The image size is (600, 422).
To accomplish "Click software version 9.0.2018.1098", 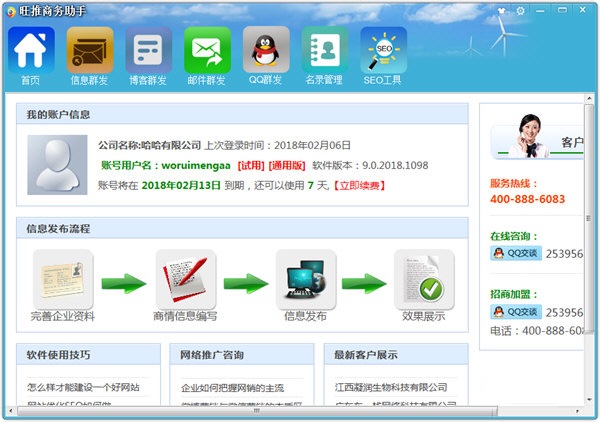I will pyautogui.click(x=395, y=165).
